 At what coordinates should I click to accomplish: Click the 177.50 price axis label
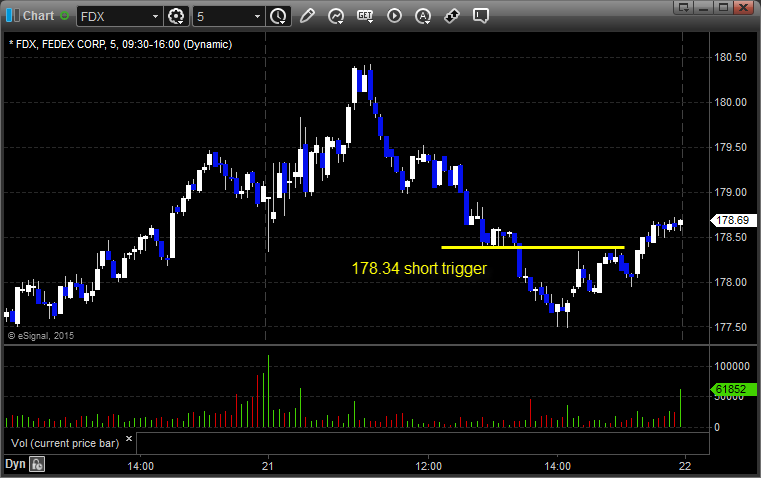(730, 328)
